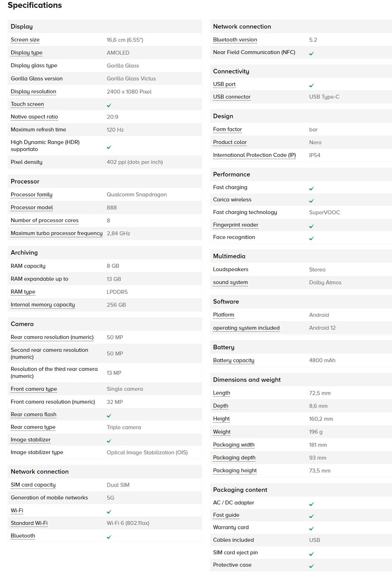Click the Protective case checkmark icon
This screenshot has width=392, height=577.
click(x=311, y=566)
